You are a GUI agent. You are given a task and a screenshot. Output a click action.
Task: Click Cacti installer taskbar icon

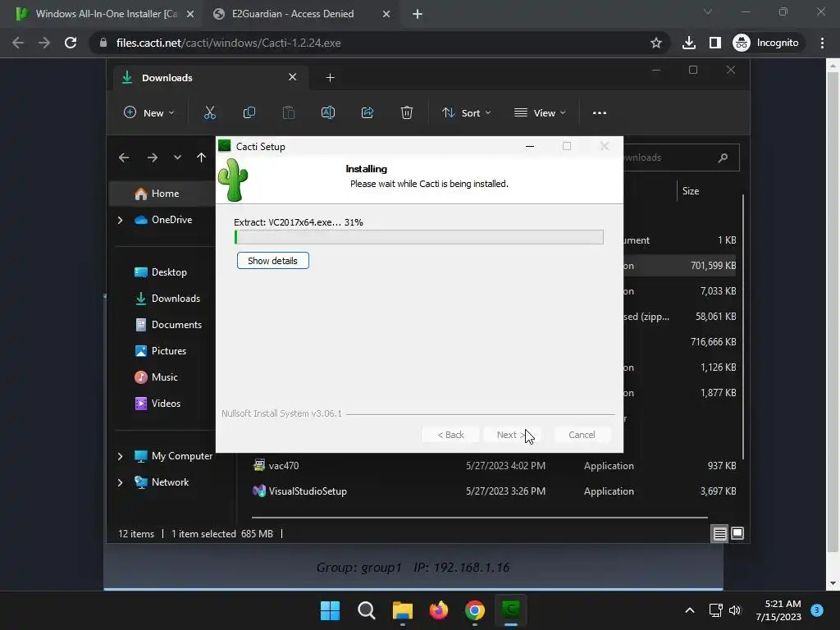[x=511, y=610]
